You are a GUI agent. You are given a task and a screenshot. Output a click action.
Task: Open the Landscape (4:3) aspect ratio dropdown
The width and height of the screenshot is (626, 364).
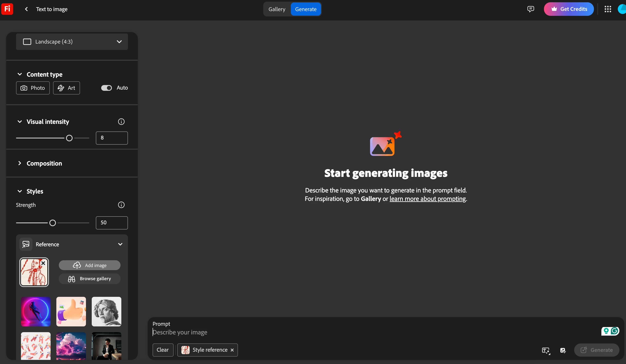[72, 42]
